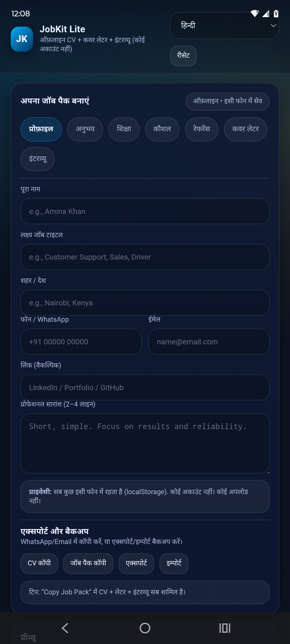The height and width of the screenshot is (644, 290).
Task: Click the एक्सपोर्ट button
Action: (136, 563)
